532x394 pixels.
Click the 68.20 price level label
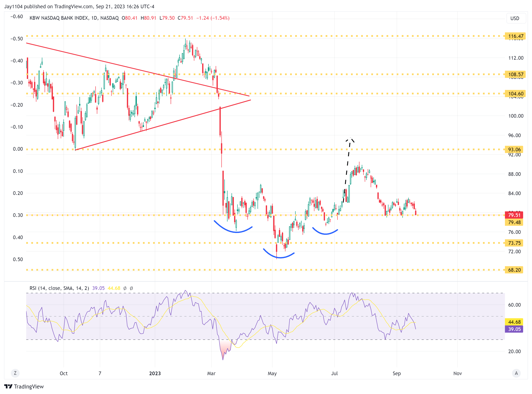[514, 270]
